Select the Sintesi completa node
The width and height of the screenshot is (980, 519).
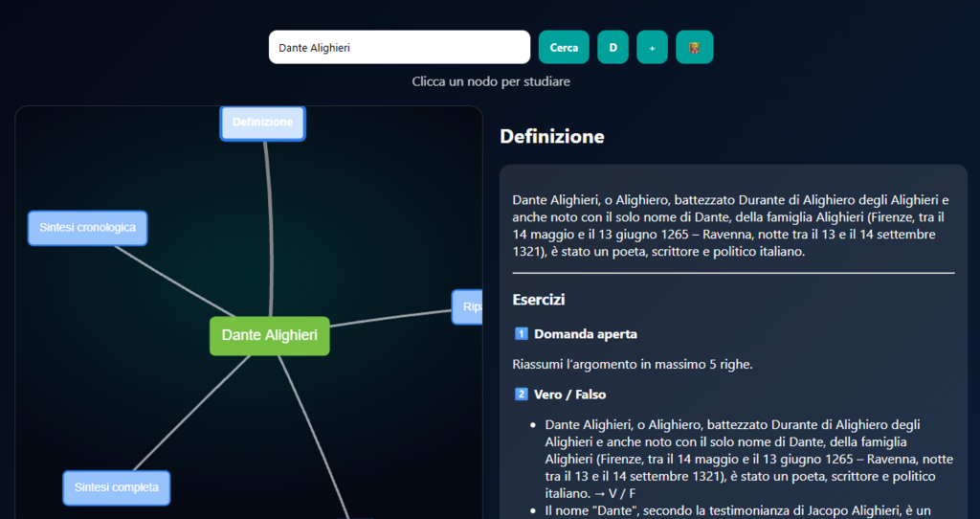(116, 487)
